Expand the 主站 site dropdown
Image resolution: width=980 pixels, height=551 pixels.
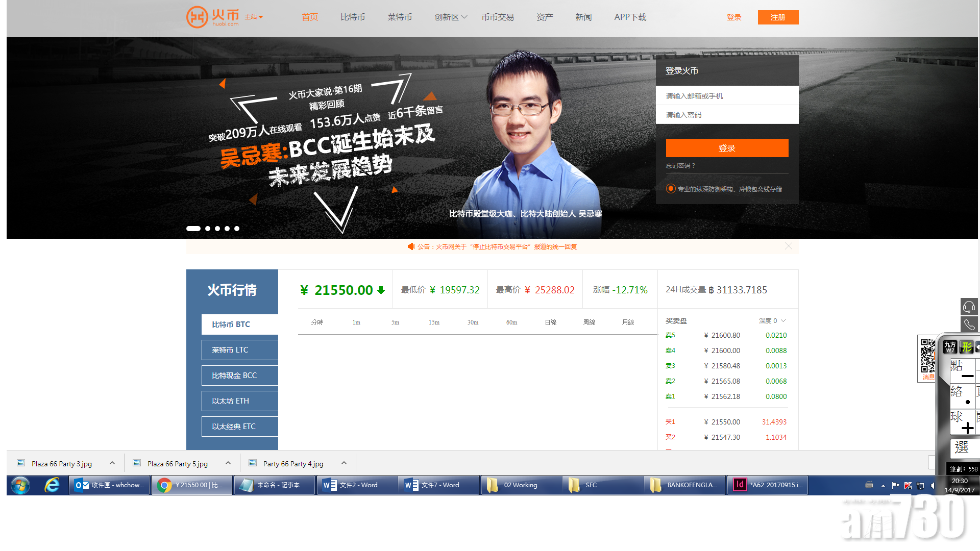tap(254, 17)
